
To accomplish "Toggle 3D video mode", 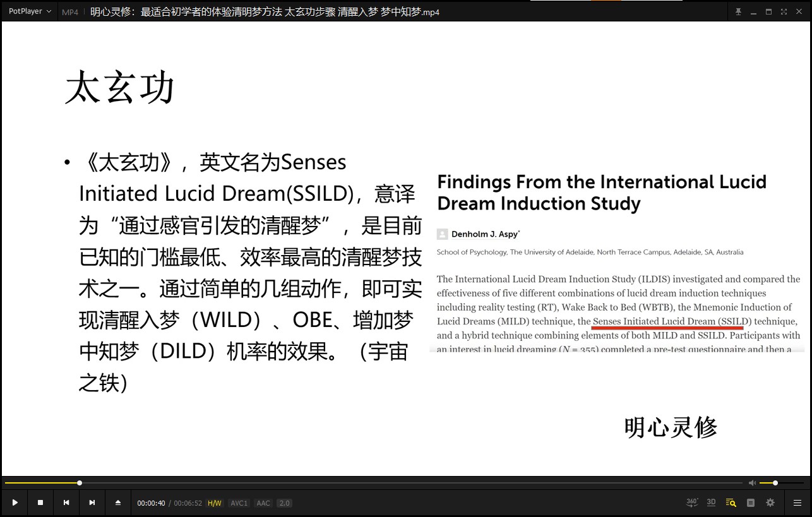I will pos(711,502).
